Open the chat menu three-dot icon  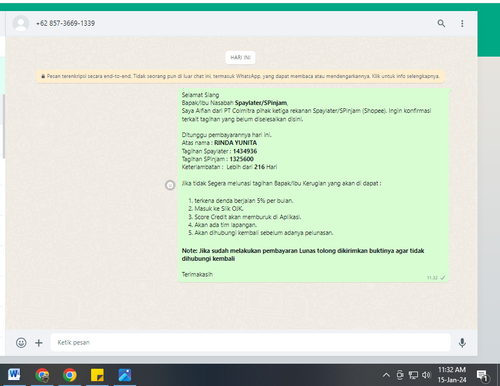pyautogui.click(x=462, y=23)
